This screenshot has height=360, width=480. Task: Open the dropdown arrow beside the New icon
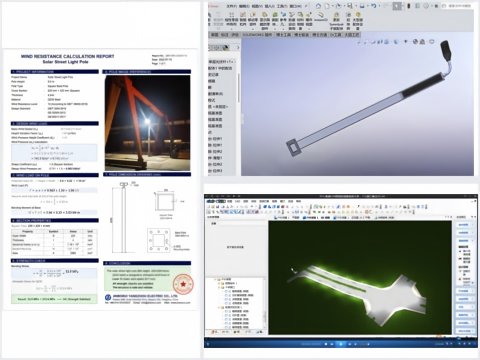point(332,6)
